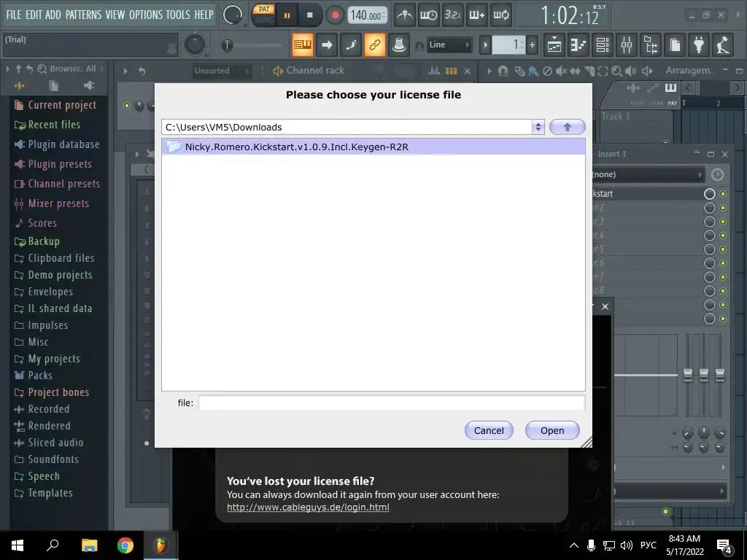Toggle the first channel green mute light
This screenshot has height=560, width=747.
127,106
